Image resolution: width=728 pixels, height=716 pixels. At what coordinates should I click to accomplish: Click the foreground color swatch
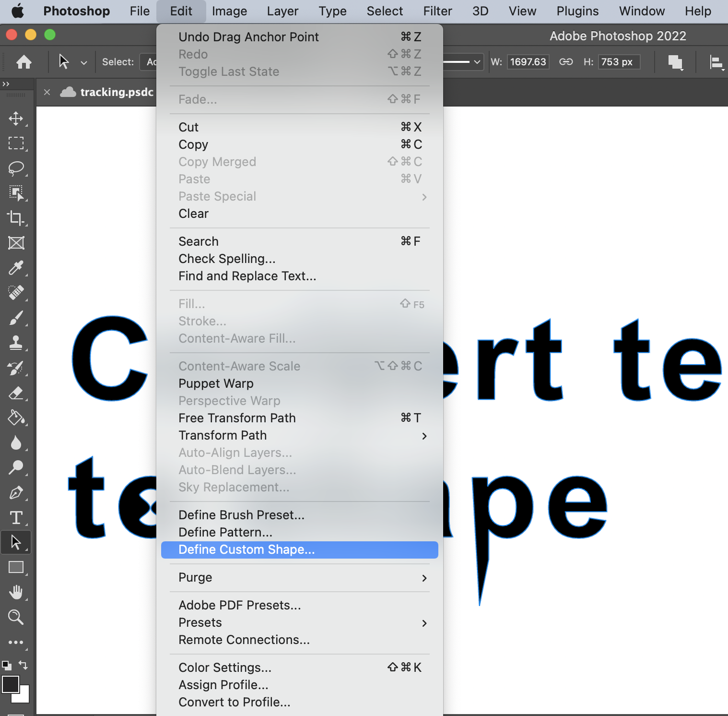coord(10,684)
